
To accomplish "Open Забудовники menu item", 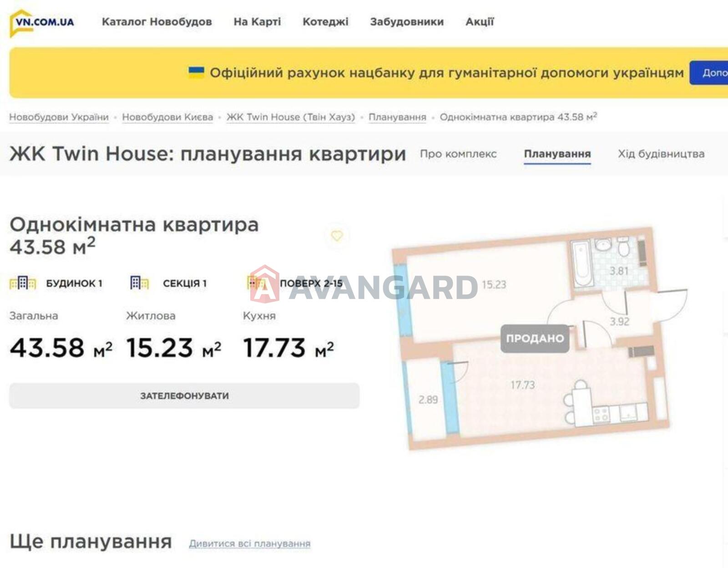I will click(407, 22).
